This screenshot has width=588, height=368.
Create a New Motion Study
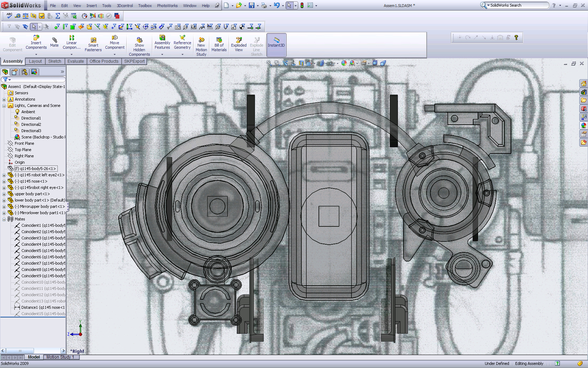pos(201,47)
